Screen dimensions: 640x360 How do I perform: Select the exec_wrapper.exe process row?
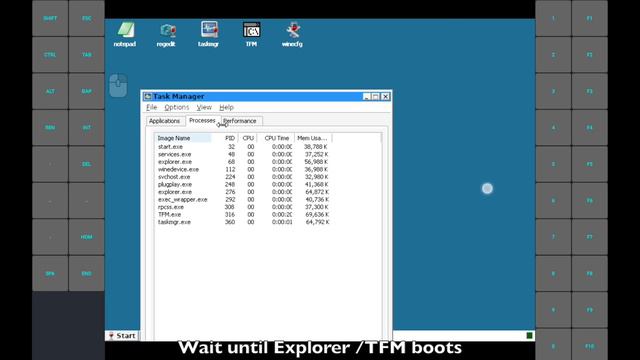(244, 199)
